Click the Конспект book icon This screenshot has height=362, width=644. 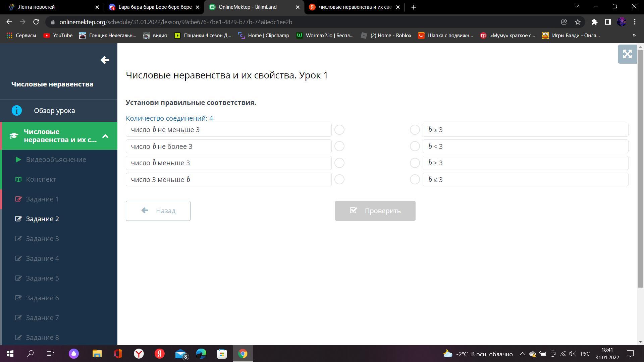(18, 179)
